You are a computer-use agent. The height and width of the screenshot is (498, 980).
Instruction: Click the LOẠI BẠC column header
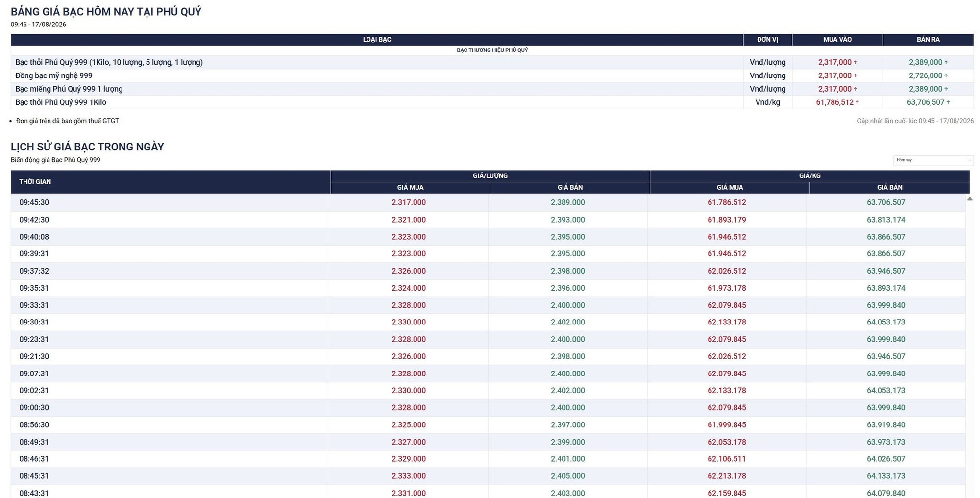coord(377,40)
